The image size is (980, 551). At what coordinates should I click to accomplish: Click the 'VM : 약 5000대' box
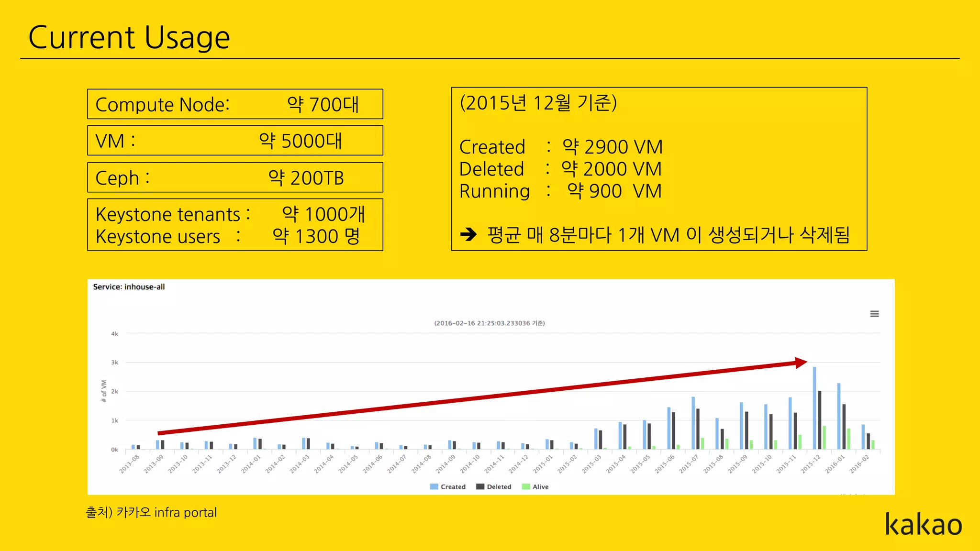[x=235, y=141]
